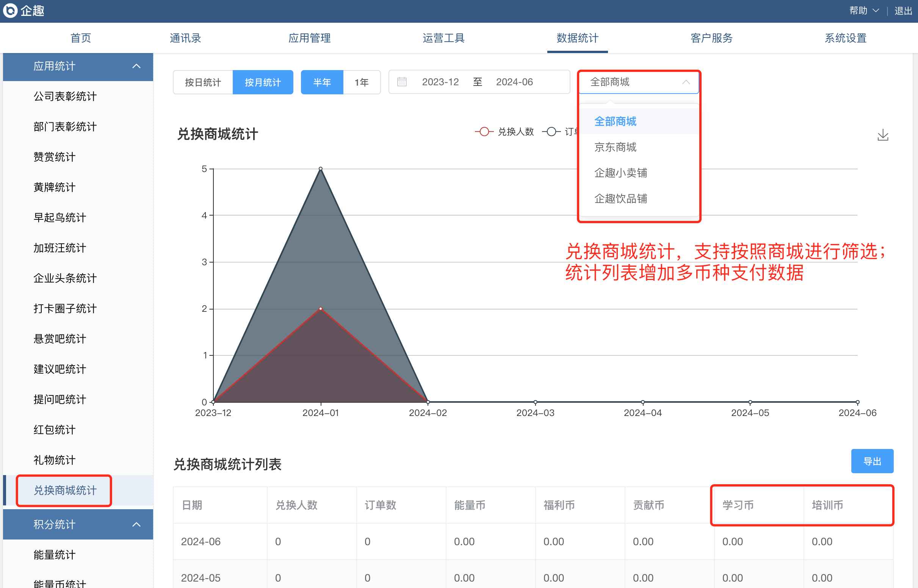Close the 全部商城 dropdown selector
The image size is (918, 588).
(686, 82)
